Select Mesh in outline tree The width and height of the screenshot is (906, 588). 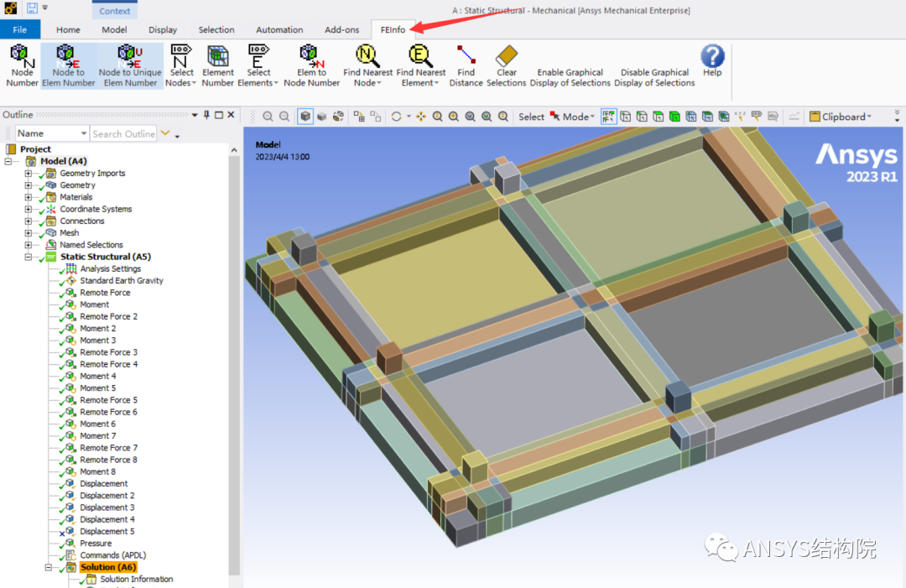tap(70, 233)
